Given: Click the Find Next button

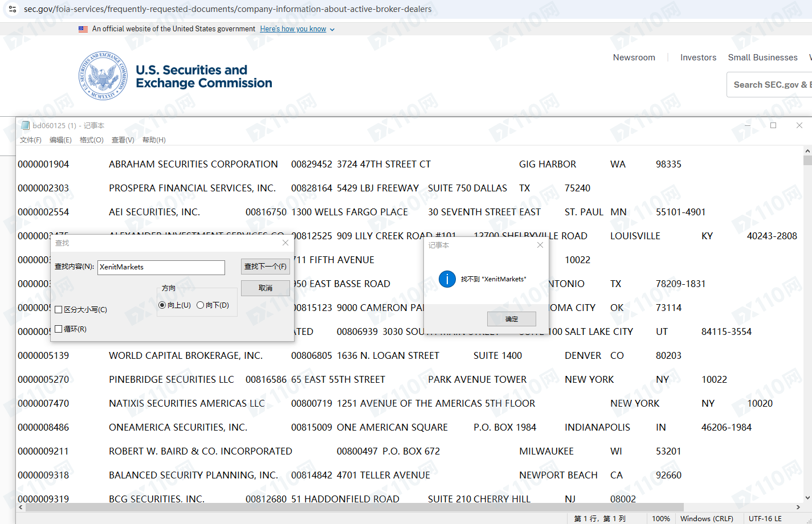Looking at the screenshot, I should [x=266, y=267].
